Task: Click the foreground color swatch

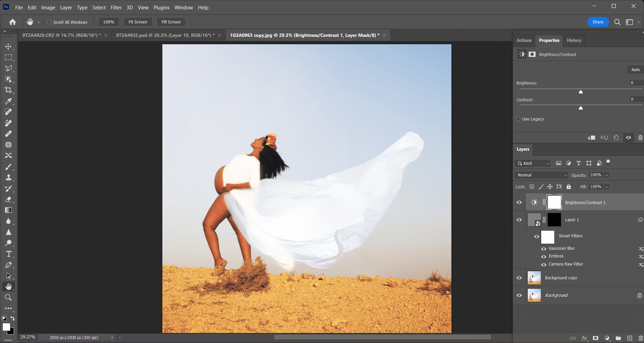Action: tap(6, 327)
